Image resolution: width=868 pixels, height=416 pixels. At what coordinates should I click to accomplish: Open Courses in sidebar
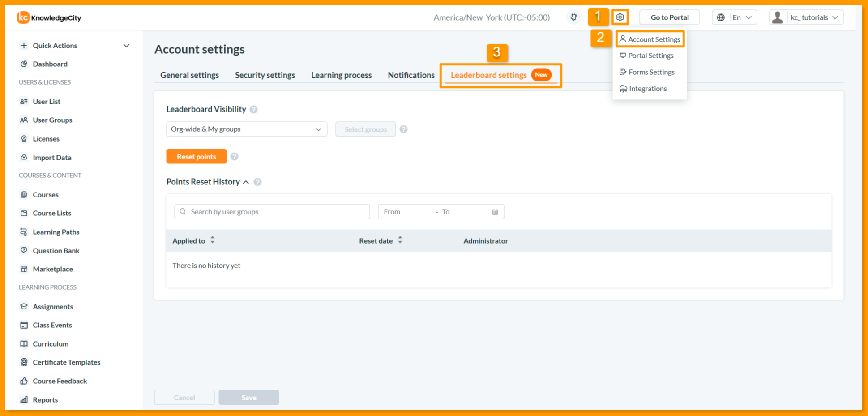point(45,195)
